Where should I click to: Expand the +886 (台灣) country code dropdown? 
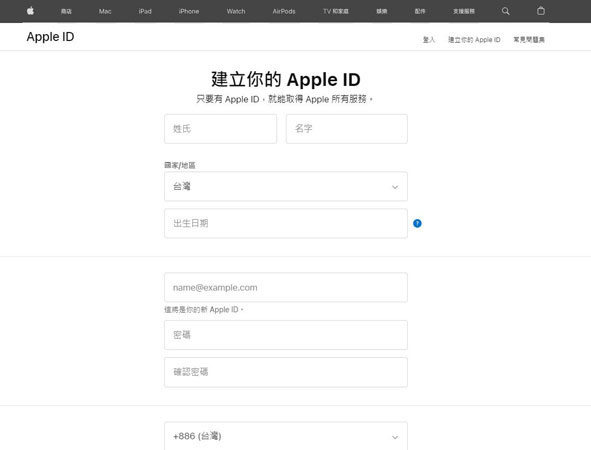click(286, 436)
